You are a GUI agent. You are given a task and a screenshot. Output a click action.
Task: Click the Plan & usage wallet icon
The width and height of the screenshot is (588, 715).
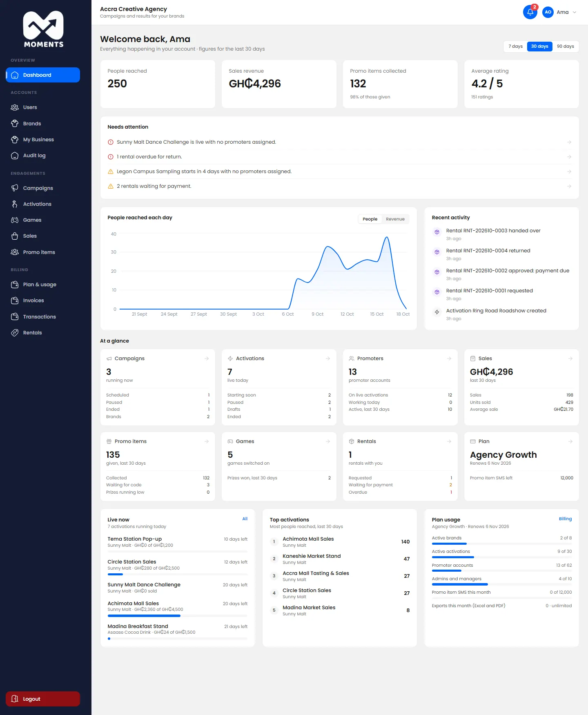tap(15, 285)
